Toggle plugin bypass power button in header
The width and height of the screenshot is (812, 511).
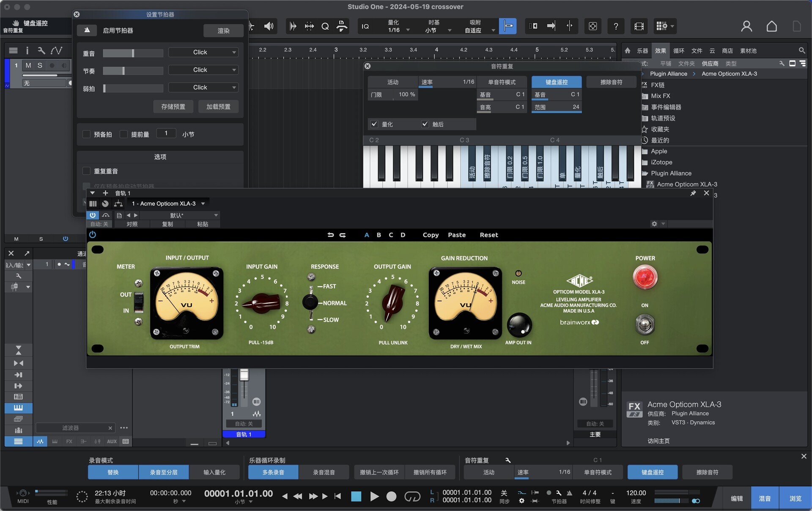click(92, 215)
